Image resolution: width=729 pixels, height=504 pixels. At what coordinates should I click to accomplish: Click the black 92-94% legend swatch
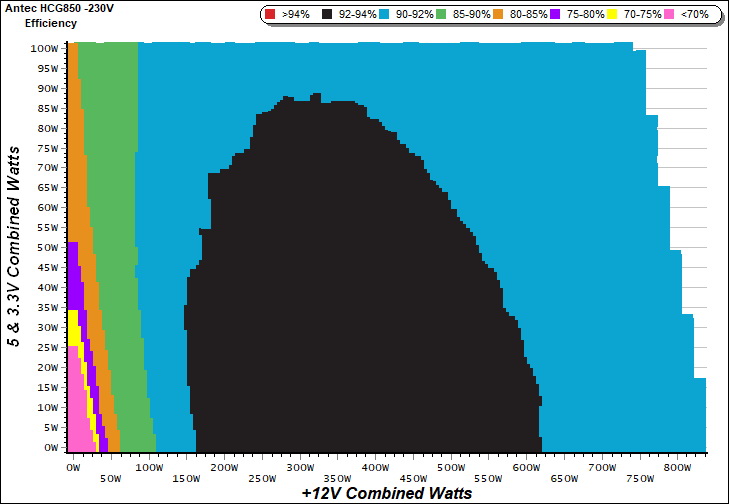(x=327, y=15)
